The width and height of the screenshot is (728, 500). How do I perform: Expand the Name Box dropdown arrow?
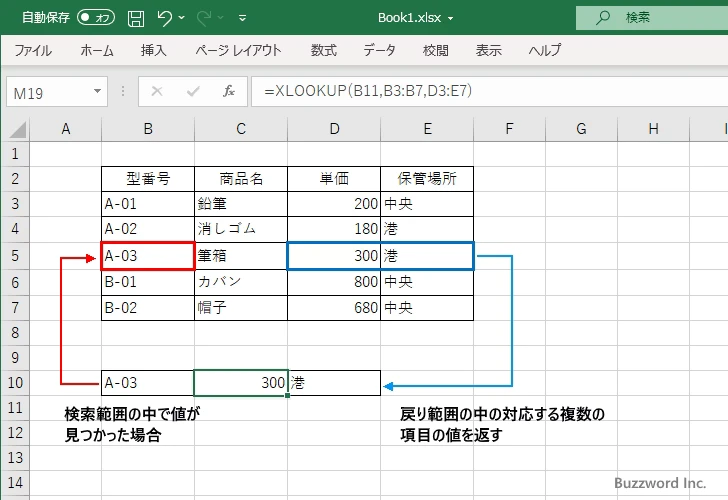[98, 91]
